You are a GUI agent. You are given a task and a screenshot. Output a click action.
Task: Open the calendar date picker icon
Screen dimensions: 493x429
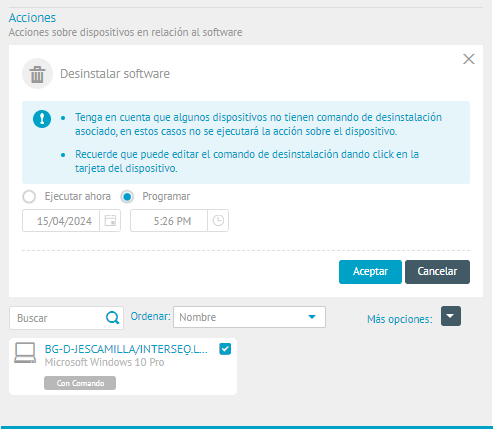coord(110,221)
